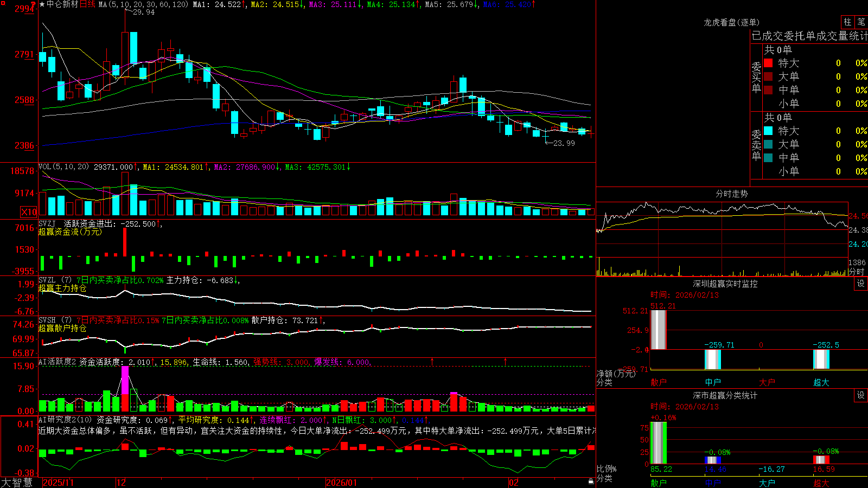Screen dimensions: 868x488
Task: Open 设 settings for 深市超赢分类统计
Action: tap(860, 395)
